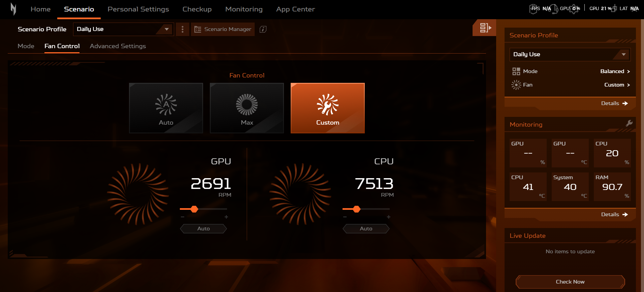Open the Scenario Manager

(223, 29)
